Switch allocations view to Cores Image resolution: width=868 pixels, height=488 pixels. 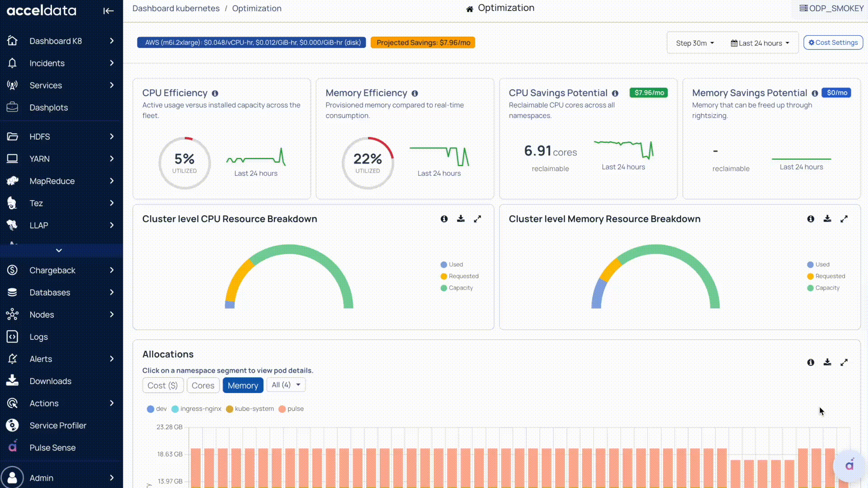(203, 385)
